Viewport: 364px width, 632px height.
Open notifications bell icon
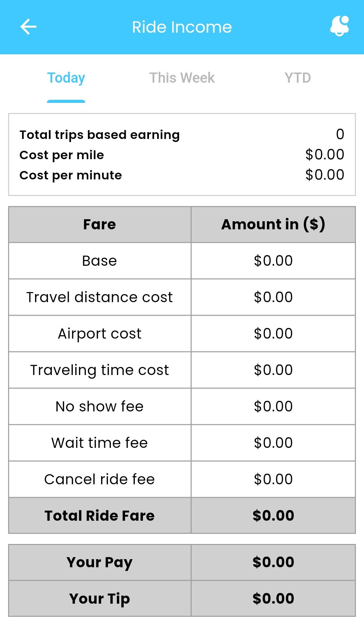pyautogui.click(x=339, y=26)
